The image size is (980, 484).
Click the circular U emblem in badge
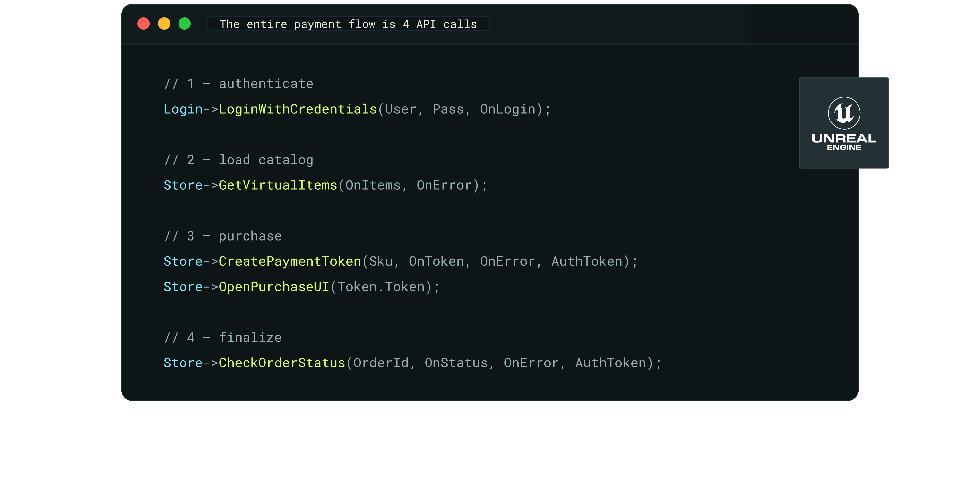(844, 113)
